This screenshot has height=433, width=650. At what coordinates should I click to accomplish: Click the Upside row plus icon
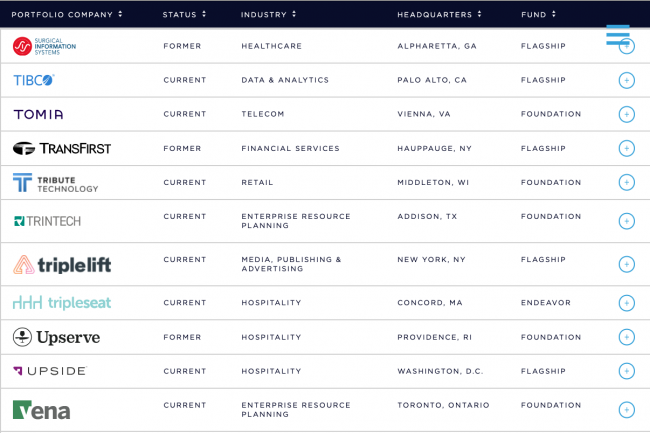(x=626, y=371)
